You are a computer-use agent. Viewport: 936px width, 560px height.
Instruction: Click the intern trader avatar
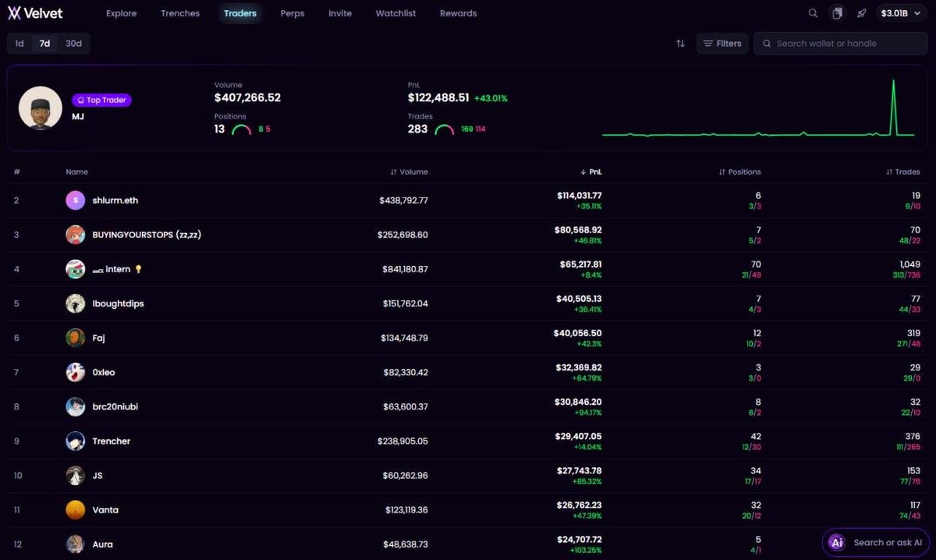pos(76,269)
